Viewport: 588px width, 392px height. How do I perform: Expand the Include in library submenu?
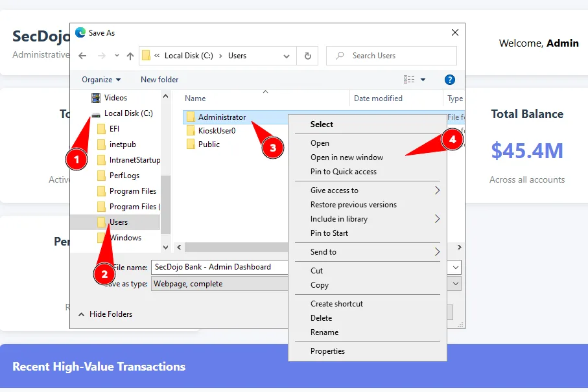coord(368,219)
